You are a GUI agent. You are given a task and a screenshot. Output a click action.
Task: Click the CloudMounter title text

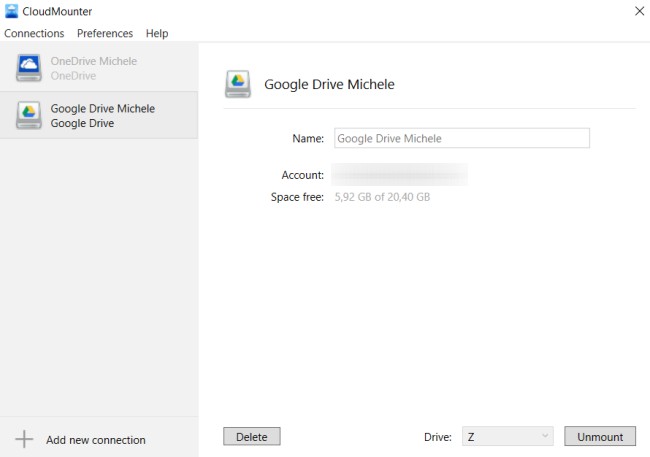pyautogui.click(x=57, y=12)
